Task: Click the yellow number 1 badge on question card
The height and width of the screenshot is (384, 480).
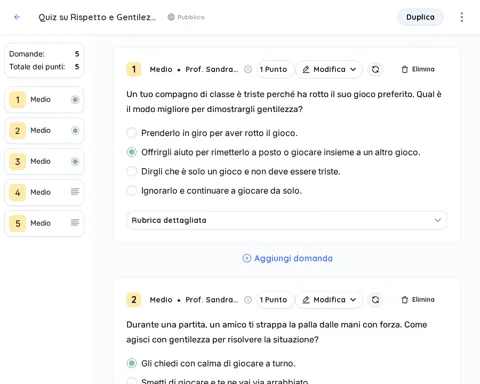Action: point(134,69)
